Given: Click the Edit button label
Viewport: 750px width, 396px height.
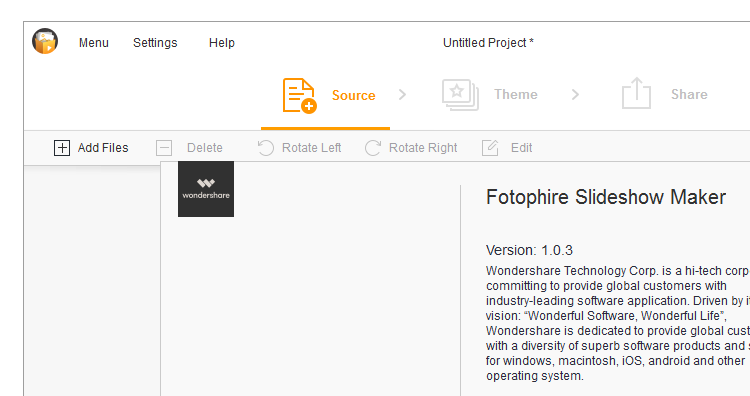Looking at the screenshot, I should pos(521,148).
